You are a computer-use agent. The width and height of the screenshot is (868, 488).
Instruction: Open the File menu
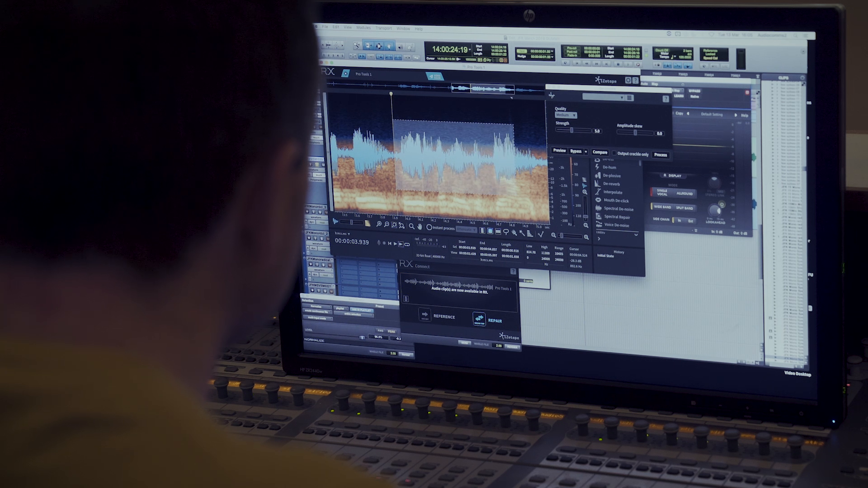pos(325,27)
